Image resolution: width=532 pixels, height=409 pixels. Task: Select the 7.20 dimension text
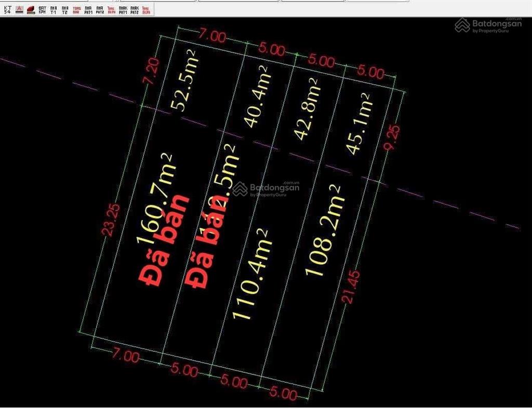point(152,71)
